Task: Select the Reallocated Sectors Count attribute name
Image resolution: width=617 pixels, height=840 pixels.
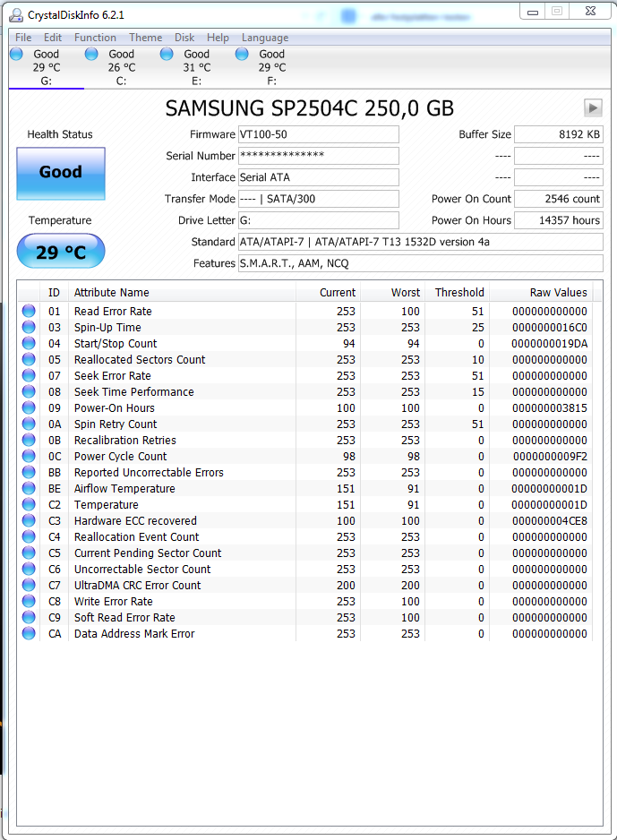Action: (x=140, y=359)
